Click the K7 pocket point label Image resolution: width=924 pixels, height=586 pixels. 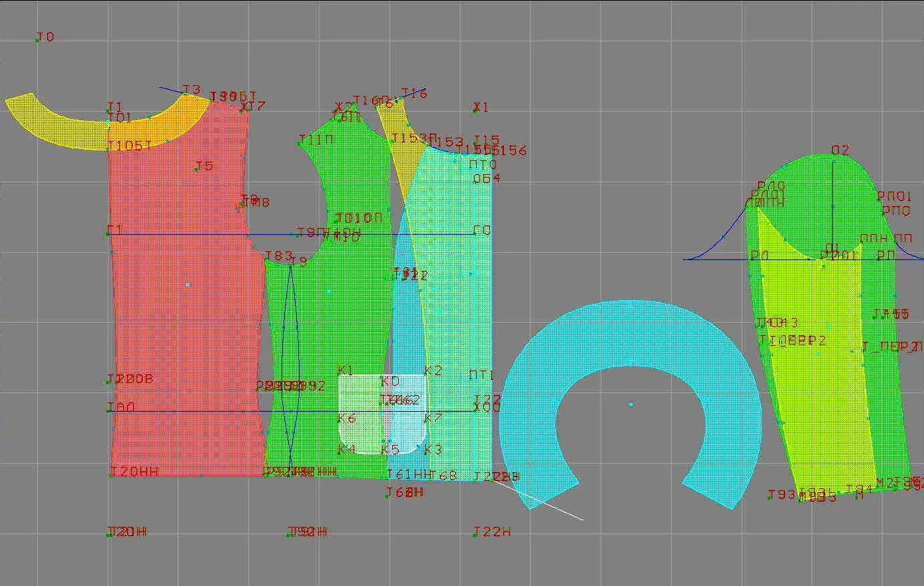coord(433,418)
